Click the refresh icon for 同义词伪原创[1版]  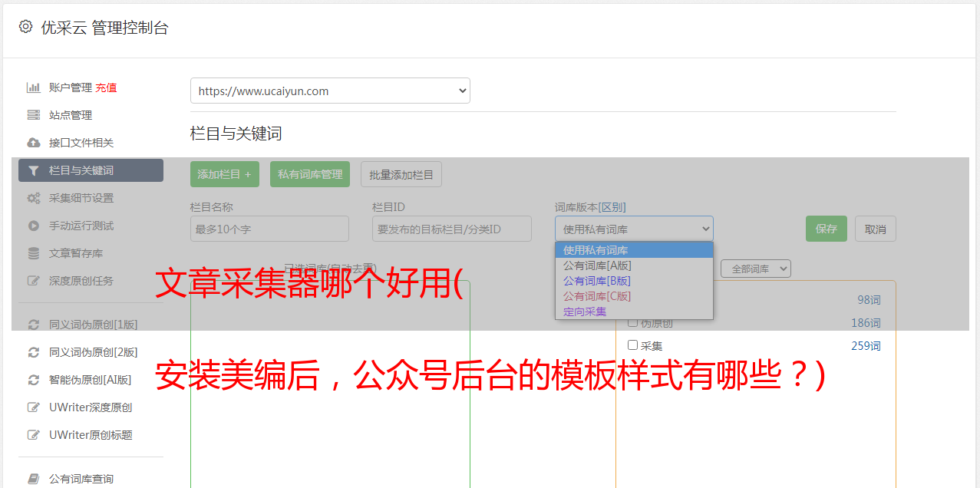33,325
